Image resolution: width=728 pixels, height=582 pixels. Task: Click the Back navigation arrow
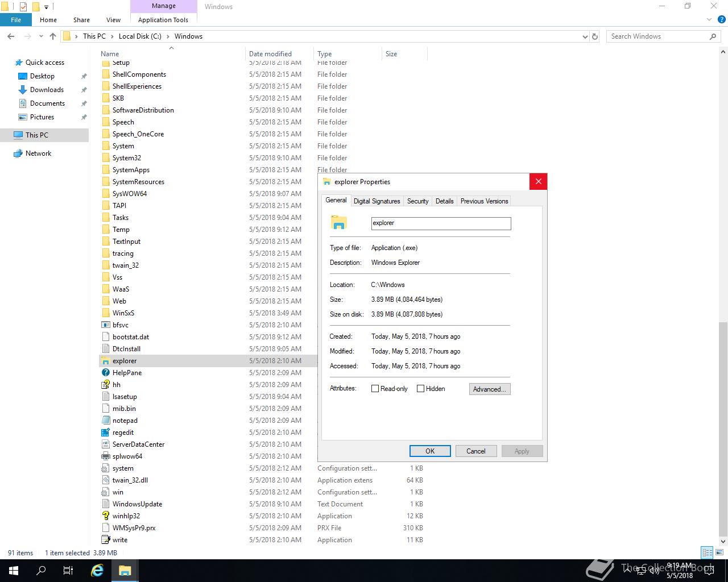point(11,36)
